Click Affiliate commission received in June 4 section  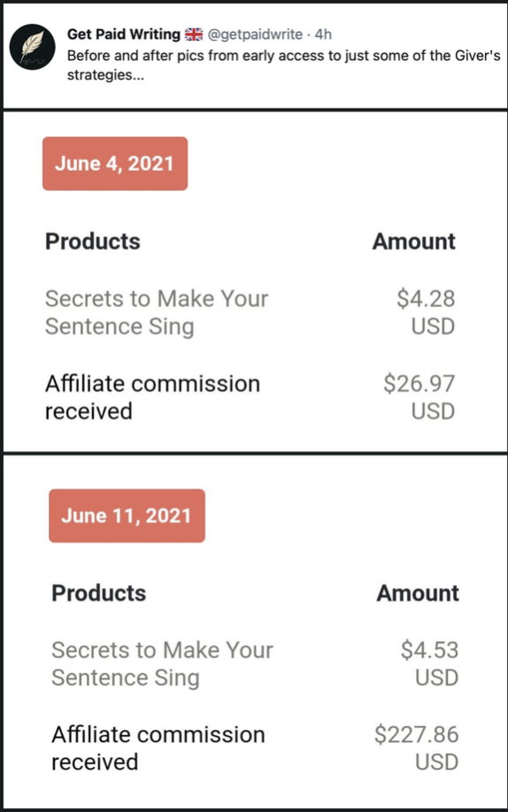[x=152, y=398]
